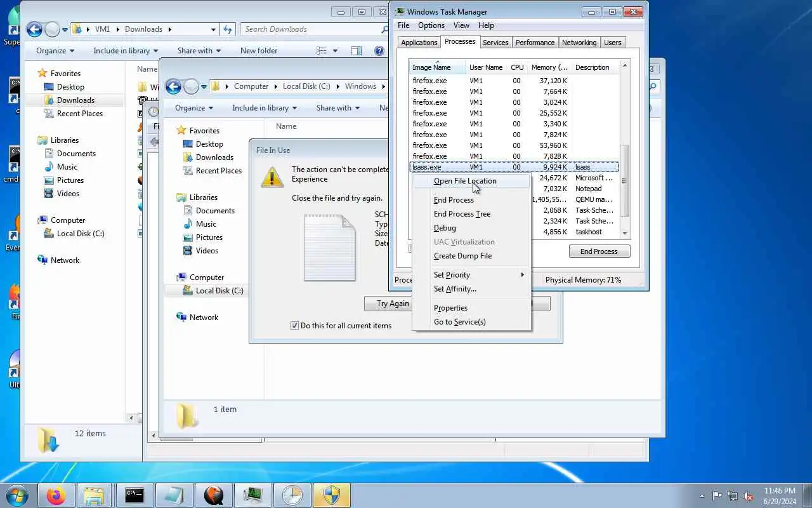Click the End Process button below process list

599,251
